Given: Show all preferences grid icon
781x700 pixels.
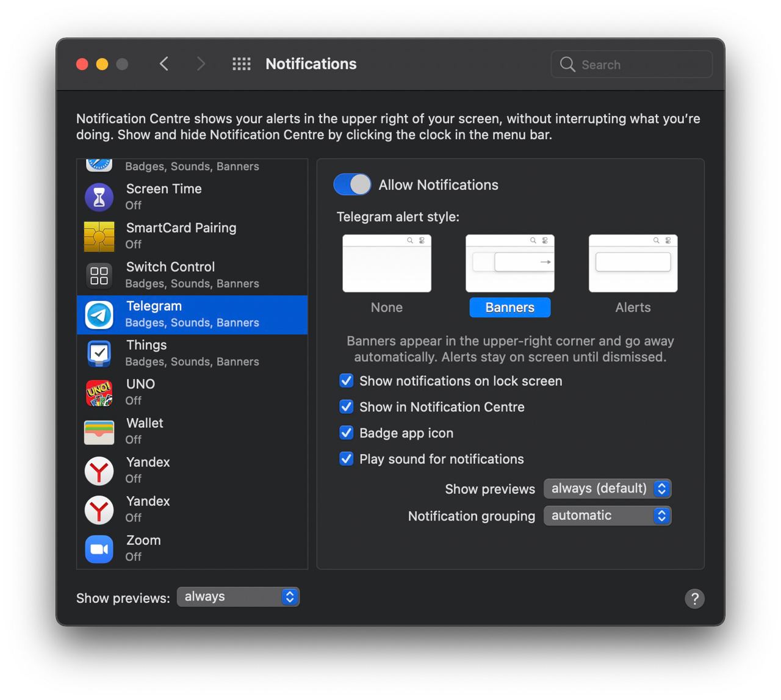Looking at the screenshot, I should click(x=242, y=63).
